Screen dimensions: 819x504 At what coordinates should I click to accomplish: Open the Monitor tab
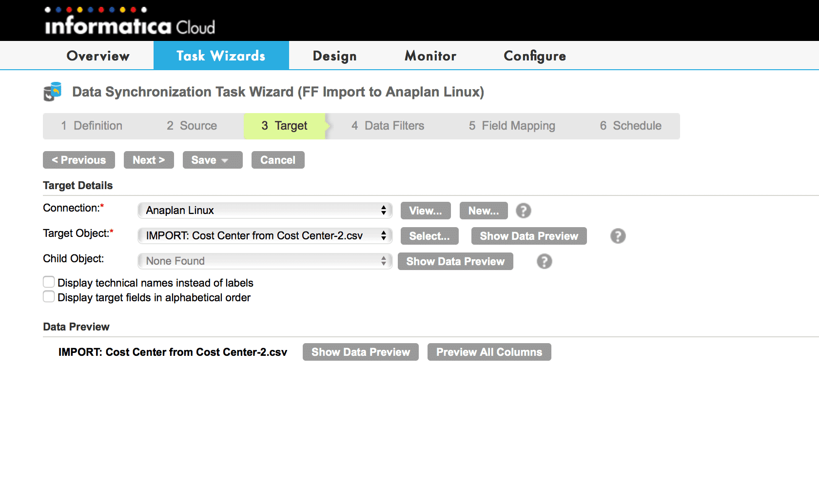point(430,56)
